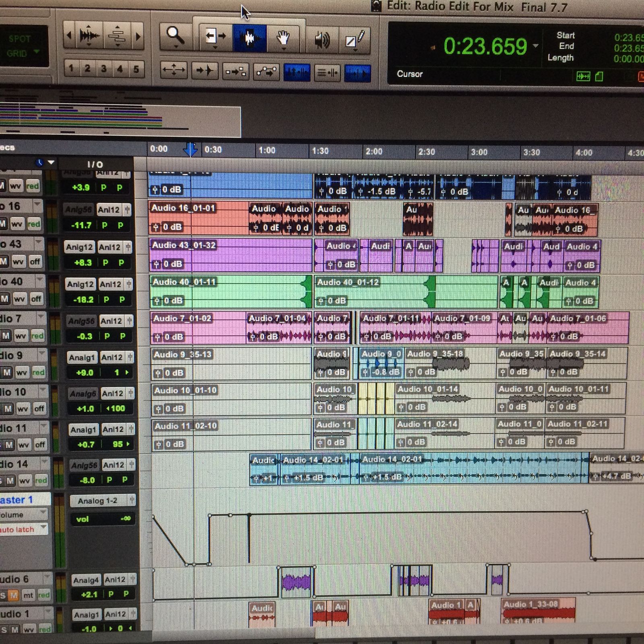Click the Zoom Toggle icon
This screenshot has height=644, width=644.
click(174, 70)
